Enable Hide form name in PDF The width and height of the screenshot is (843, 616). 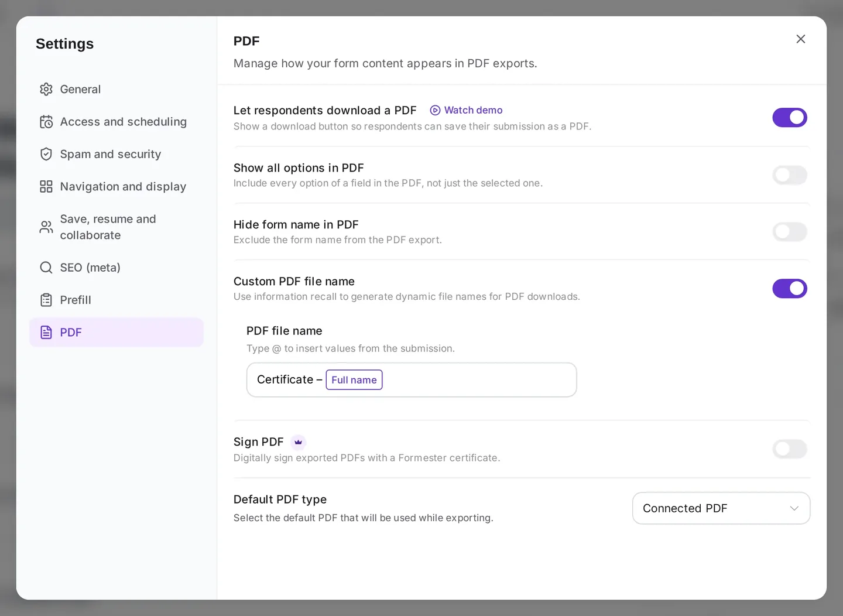point(790,231)
